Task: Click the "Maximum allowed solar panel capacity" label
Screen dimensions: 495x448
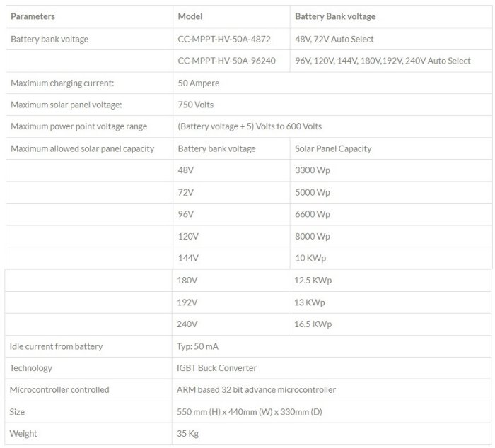Action: point(83,148)
